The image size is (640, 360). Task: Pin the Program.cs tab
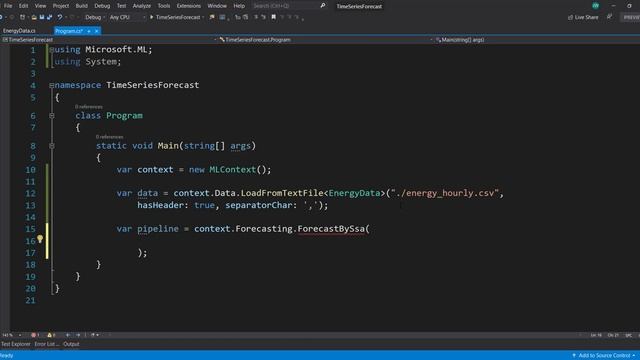pos(89,31)
